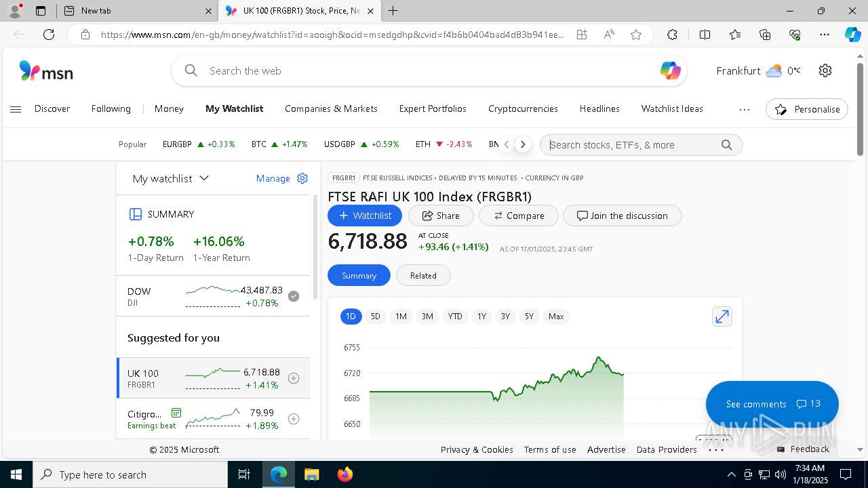
Task: Open Read aloud icon in address bar
Action: click(x=609, y=35)
